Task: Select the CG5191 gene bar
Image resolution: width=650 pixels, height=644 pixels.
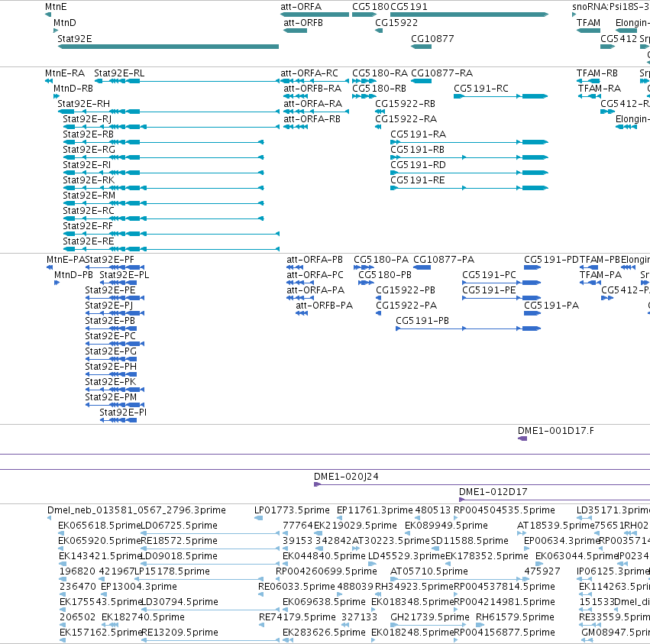Action: pyautogui.click(x=469, y=15)
